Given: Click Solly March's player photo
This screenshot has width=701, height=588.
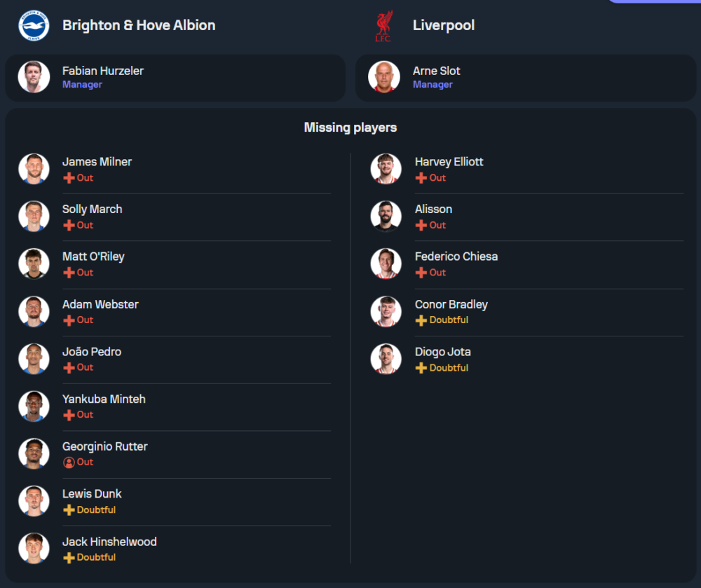Looking at the screenshot, I should (x=34, y=217).
